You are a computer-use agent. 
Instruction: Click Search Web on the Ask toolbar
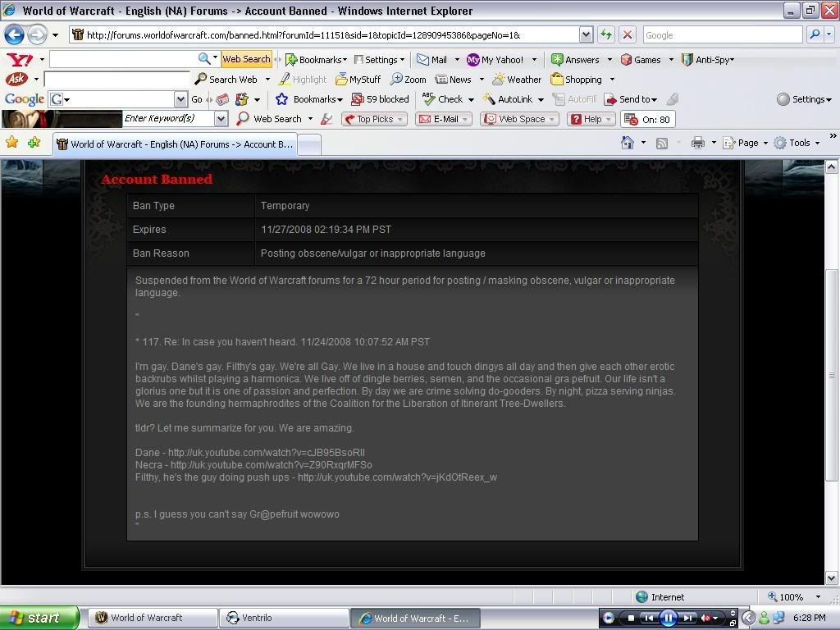click(226, 80)
